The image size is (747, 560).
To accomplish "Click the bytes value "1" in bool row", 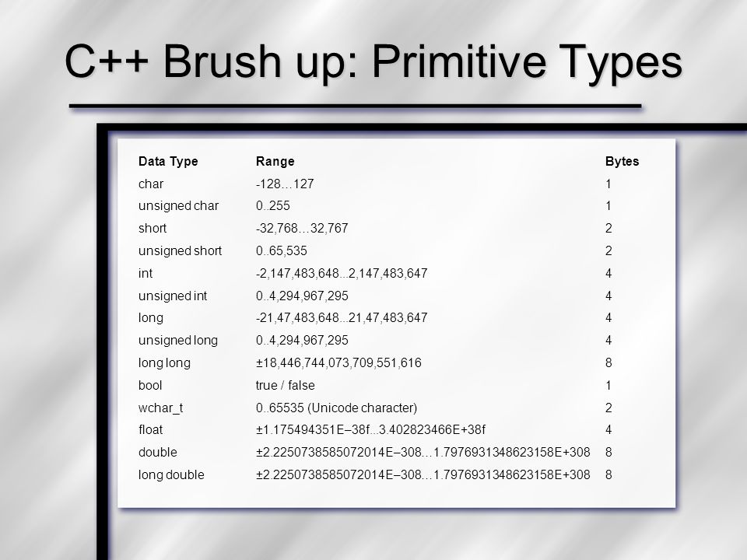I will (608, 385).
